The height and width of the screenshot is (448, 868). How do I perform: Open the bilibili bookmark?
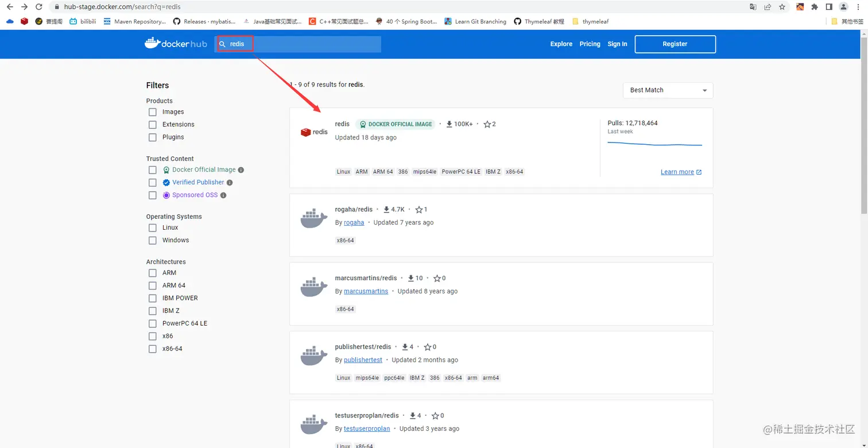pyautogui.click(x=83, y=21)
